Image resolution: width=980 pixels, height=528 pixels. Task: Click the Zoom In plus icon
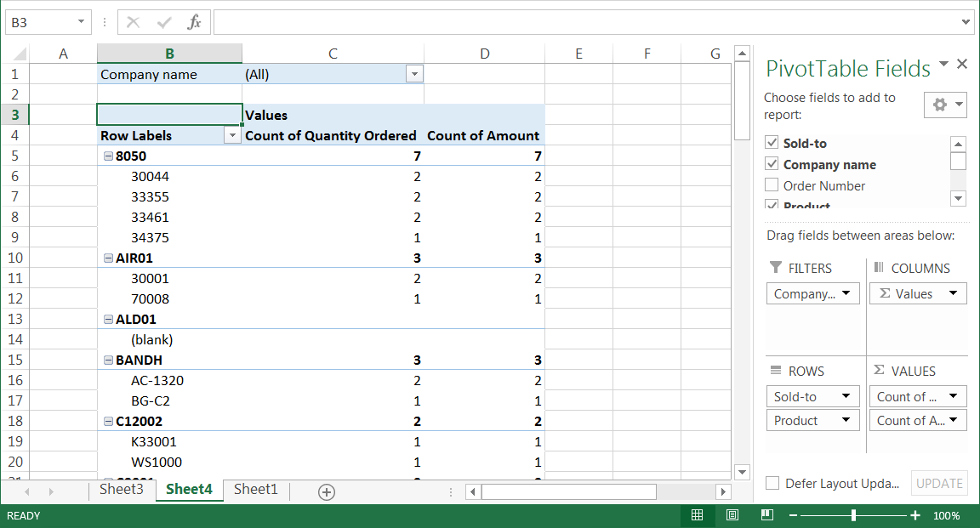pos(914,515)
